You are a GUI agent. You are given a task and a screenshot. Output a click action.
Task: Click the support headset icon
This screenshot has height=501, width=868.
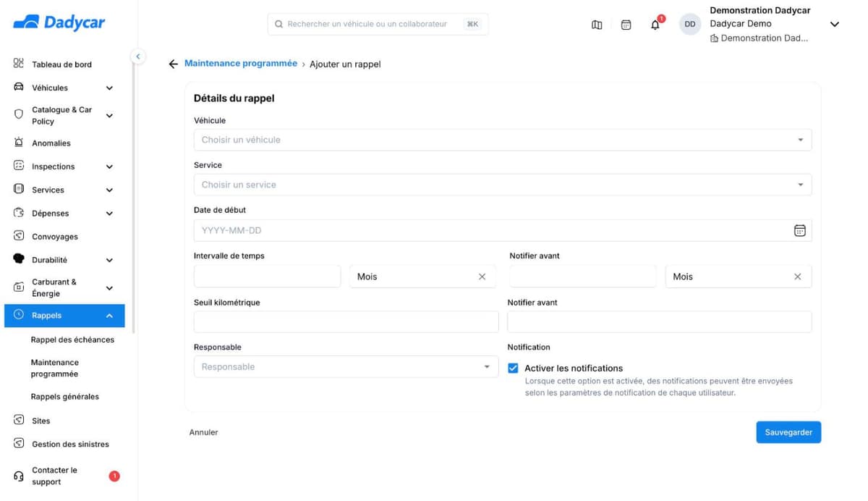click(x=19, y=476)
